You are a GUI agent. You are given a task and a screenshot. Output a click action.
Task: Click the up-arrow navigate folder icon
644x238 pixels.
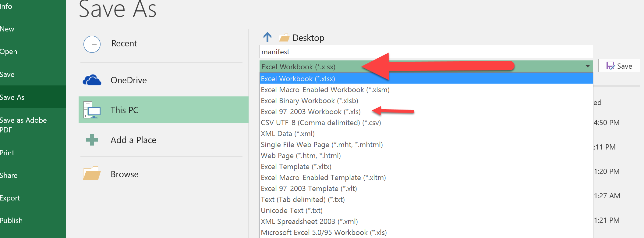point(267,37)
